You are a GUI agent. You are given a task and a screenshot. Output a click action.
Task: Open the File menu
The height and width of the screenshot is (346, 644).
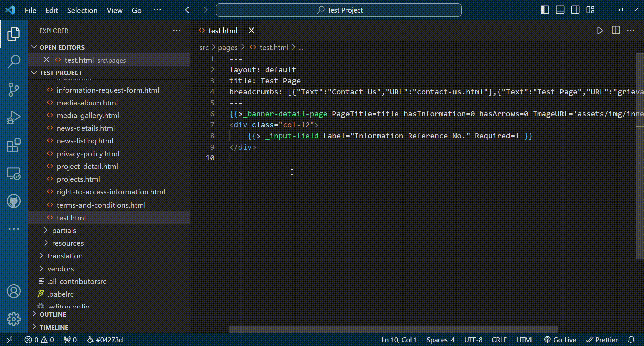pyautogui.click(x=31, y=10)
